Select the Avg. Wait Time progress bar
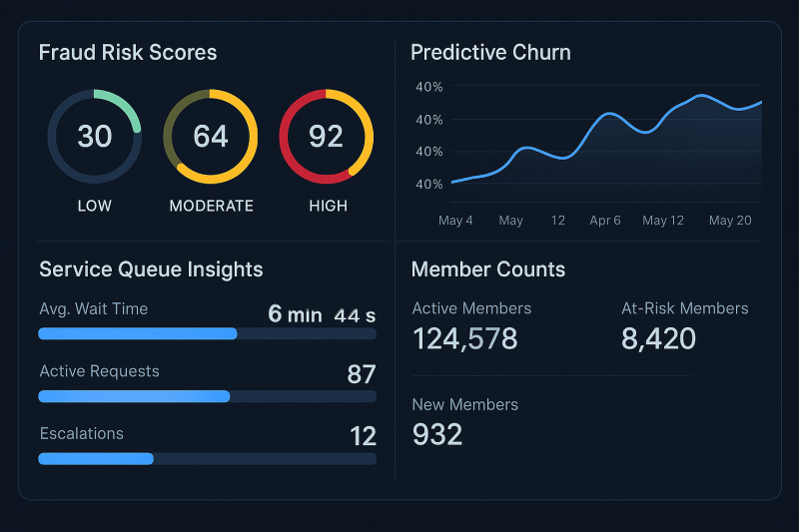 (208, 334)
